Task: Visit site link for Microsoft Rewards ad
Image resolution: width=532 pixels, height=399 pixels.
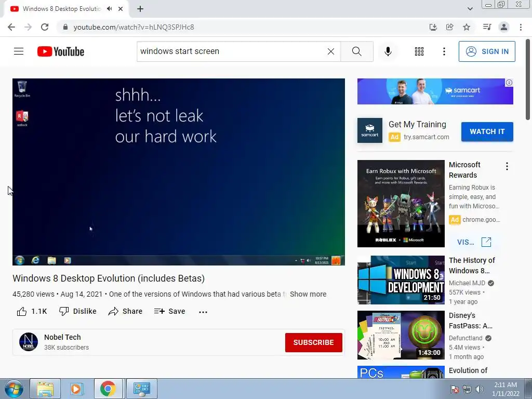Action: [x=474, y=242]
